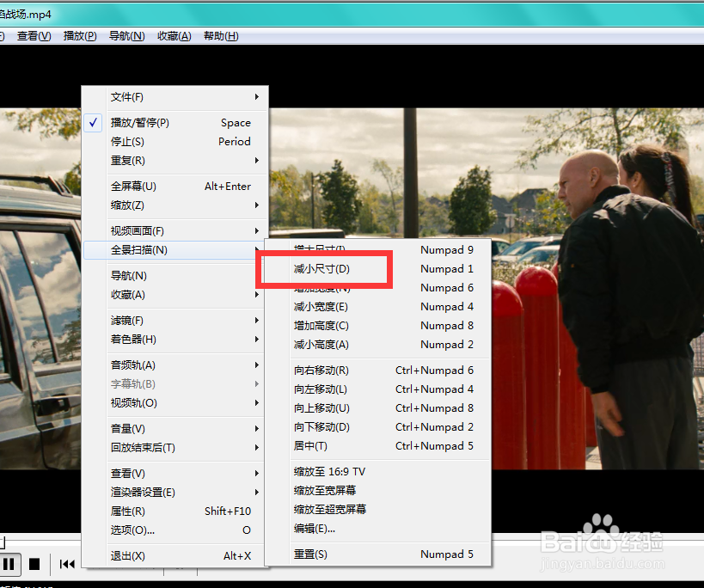Select 向下移动(D) pan option
The image size is (704, 588).
378,427
